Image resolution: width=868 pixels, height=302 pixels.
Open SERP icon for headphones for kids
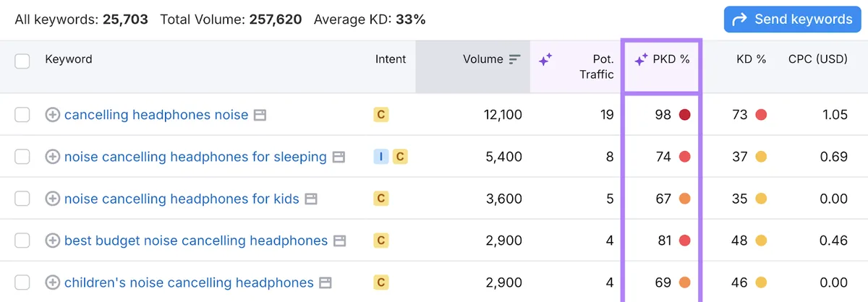pyautogui.click(x=311, y=199)
